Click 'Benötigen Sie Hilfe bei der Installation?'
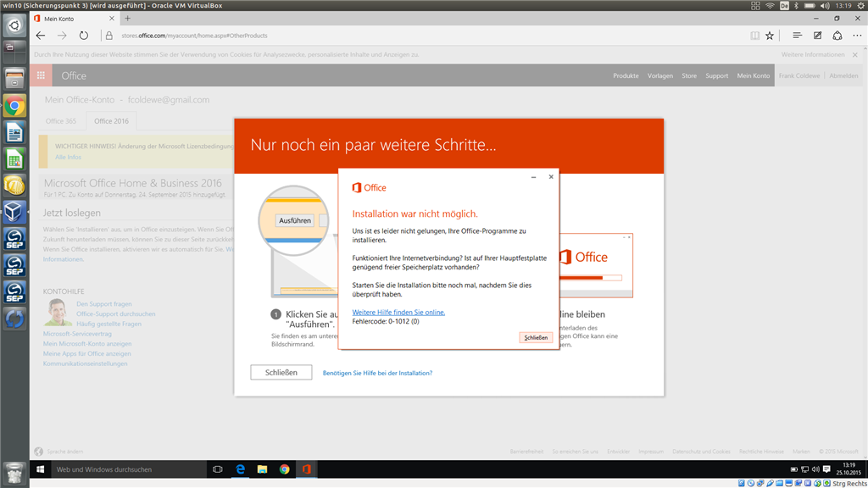This screenshot has width=868, height=488. [377, 373]
